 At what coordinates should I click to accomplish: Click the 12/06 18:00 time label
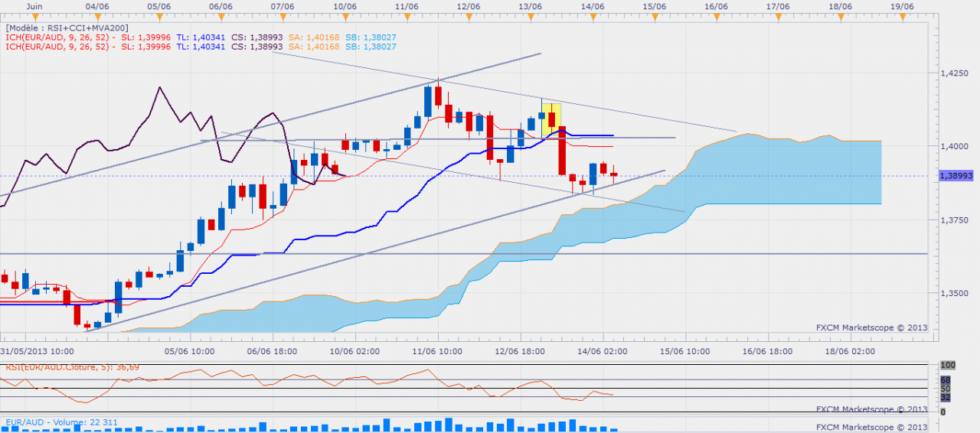(x=521, y=352)
